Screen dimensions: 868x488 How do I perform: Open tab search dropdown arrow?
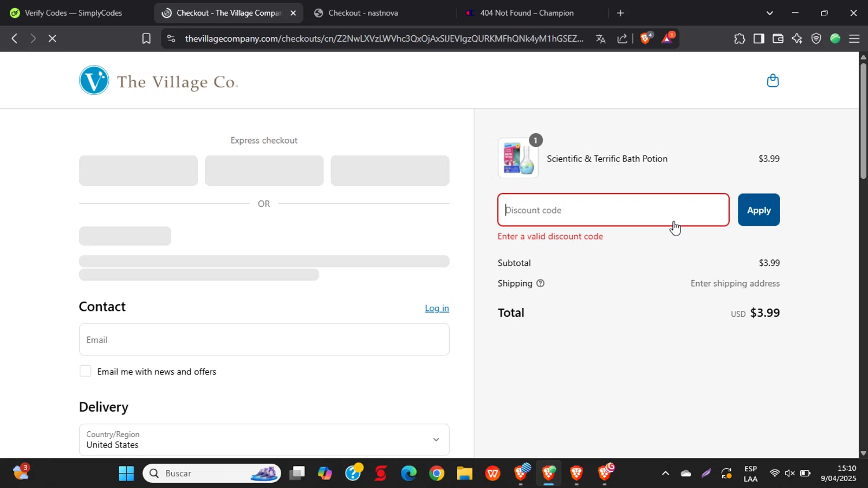(769, 13)
